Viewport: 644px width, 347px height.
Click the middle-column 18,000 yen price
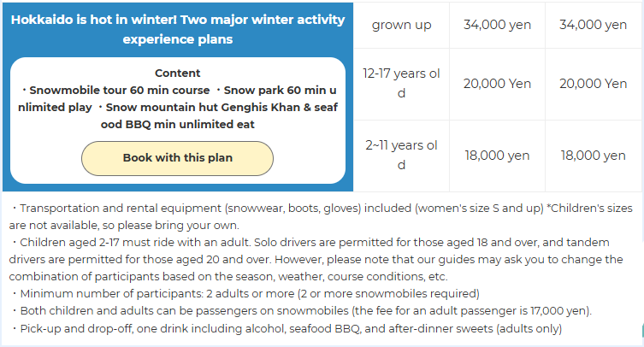[497, 156]
